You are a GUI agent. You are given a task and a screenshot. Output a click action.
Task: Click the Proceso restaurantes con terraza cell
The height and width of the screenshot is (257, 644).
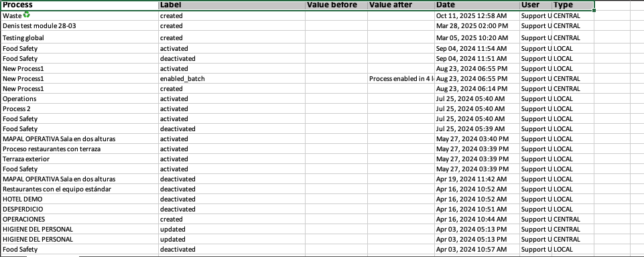(x=79, y=149)
